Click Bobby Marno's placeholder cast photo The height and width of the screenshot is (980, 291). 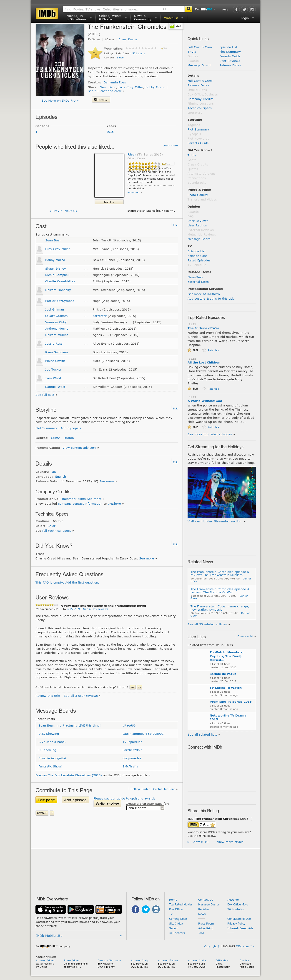tap(39, 260)
